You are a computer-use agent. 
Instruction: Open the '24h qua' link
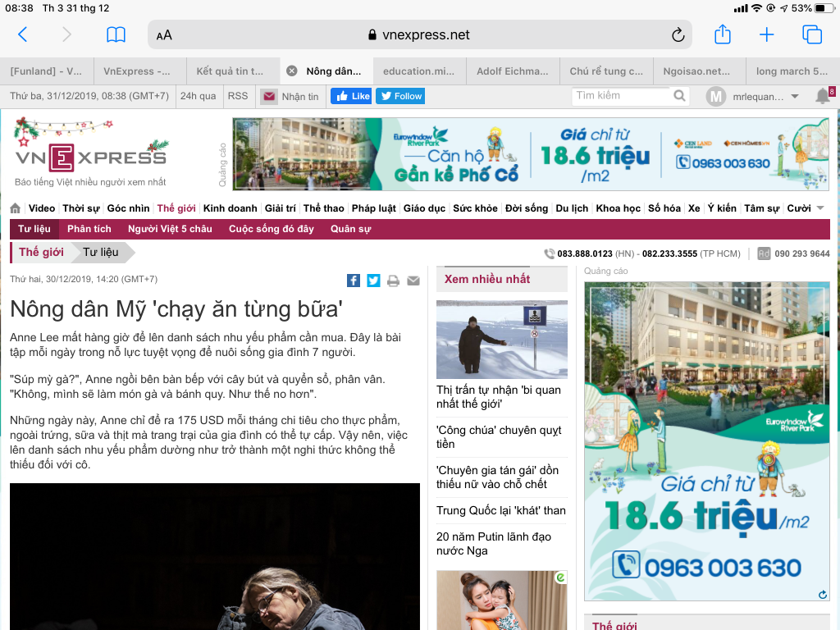[x=199, y=96]
